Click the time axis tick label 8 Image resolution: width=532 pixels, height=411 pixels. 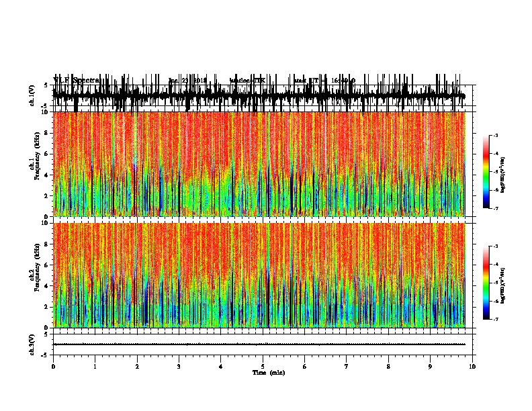pyautogui.click(x=388, y=367)
